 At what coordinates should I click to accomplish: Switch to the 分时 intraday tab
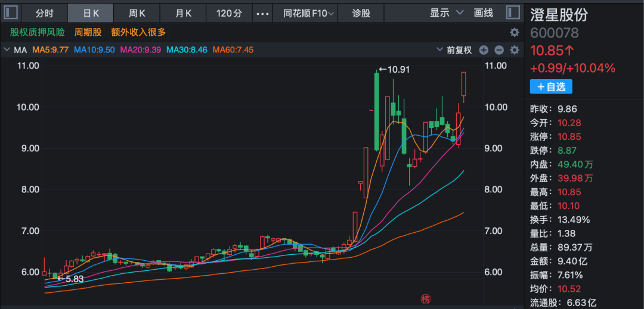click(44, 13)
